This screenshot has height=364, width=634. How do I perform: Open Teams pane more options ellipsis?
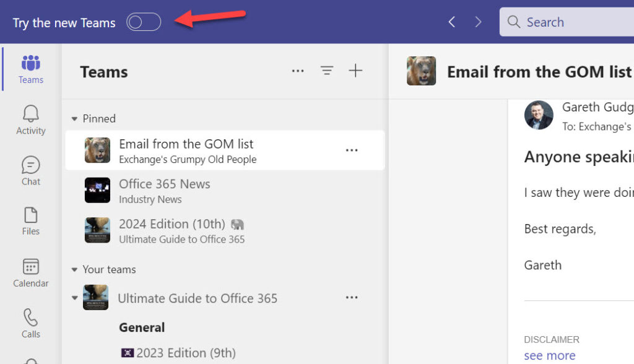(x=298, y=71)
